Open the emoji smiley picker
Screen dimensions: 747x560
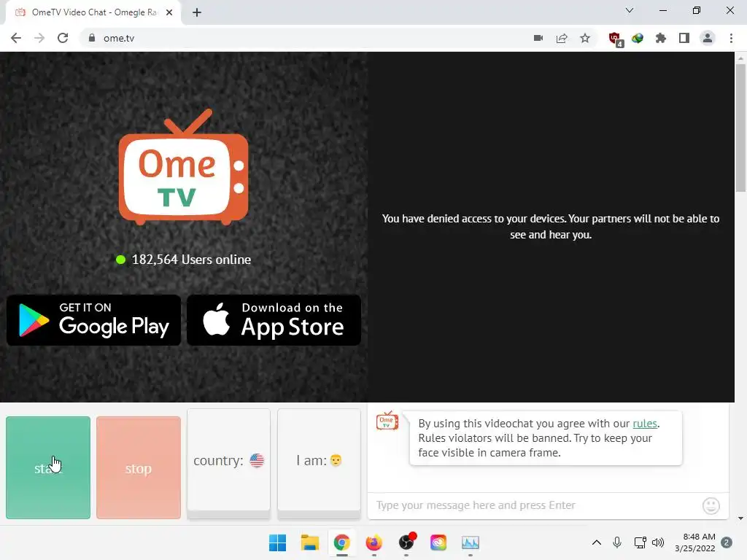711,506
